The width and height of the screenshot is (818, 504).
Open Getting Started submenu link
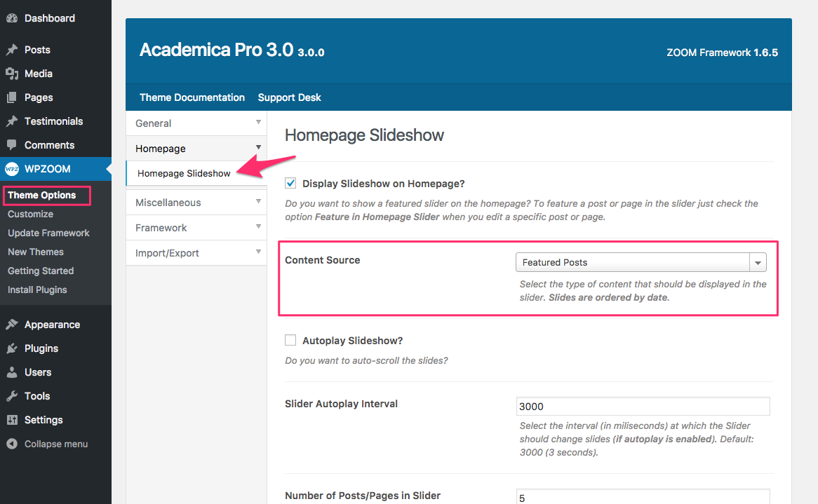pos(41,271)
